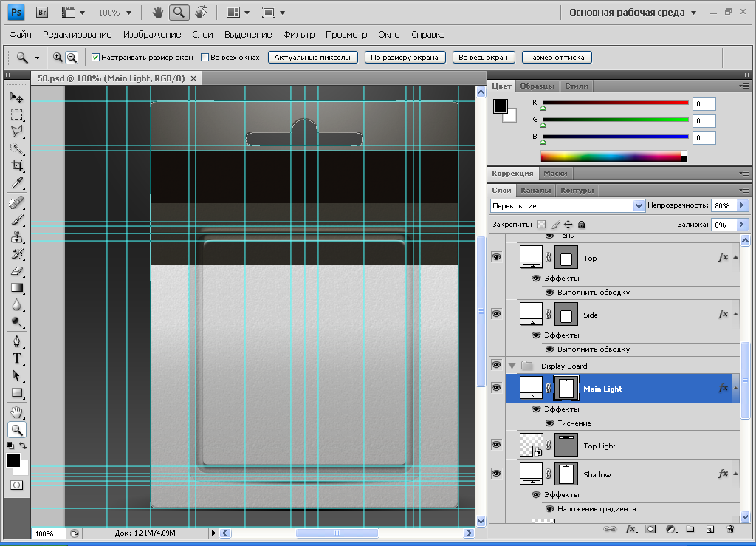The width and height of the screenshot is (756, 546).
Task: Toggle Тиснение effect visibility
Action: [x=549, y=423]
